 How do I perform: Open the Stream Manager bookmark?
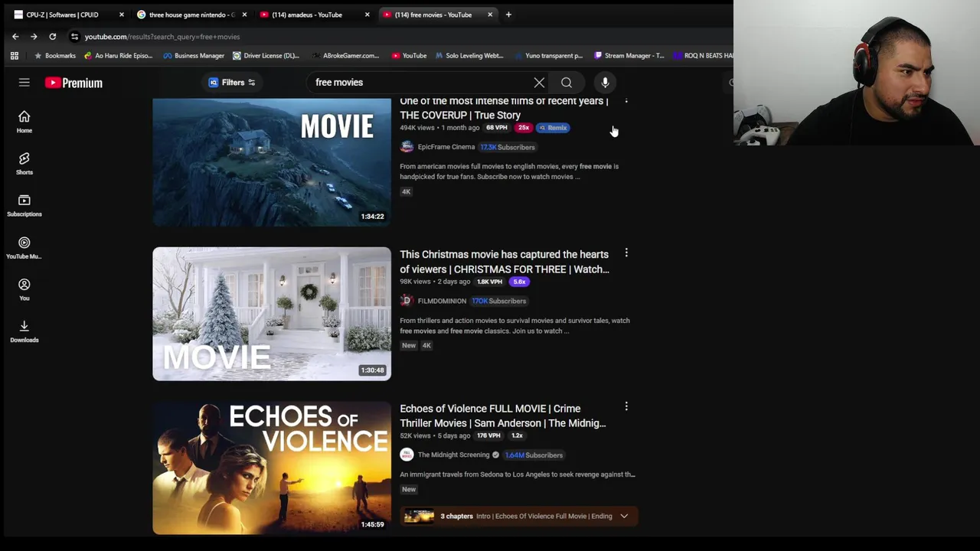coord(629,56)
